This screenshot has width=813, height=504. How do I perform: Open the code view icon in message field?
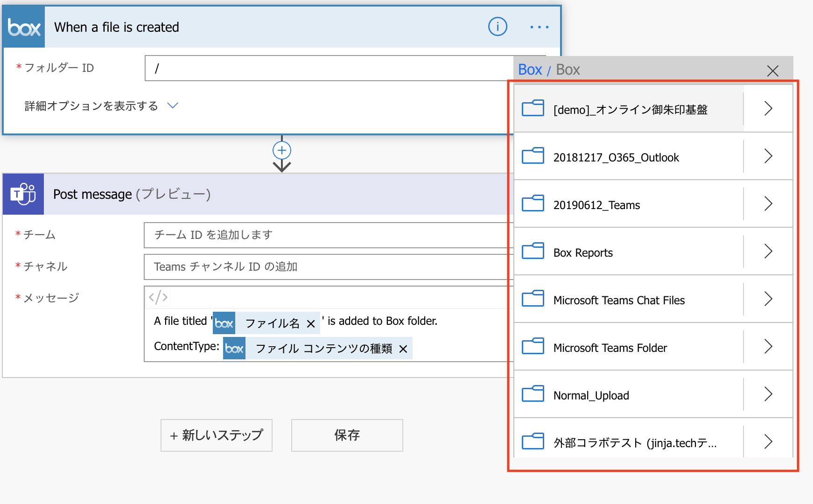[x=159, y=297]
